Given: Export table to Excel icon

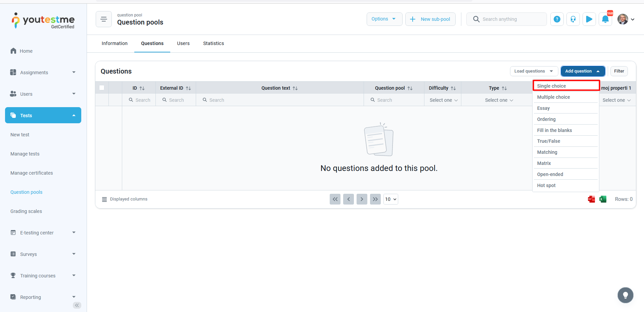Looking at the screenshot, I should tap(603, 199).
